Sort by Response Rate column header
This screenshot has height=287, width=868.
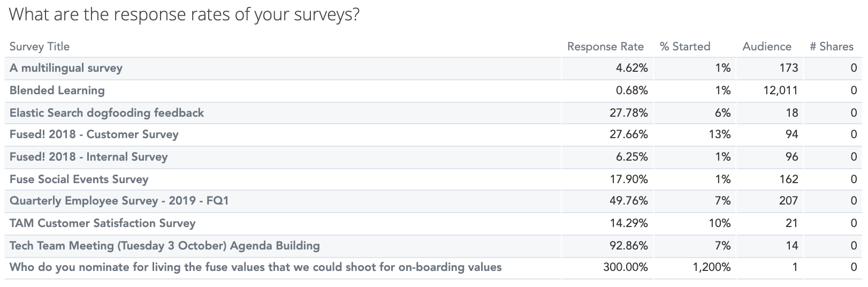[605, 47]
